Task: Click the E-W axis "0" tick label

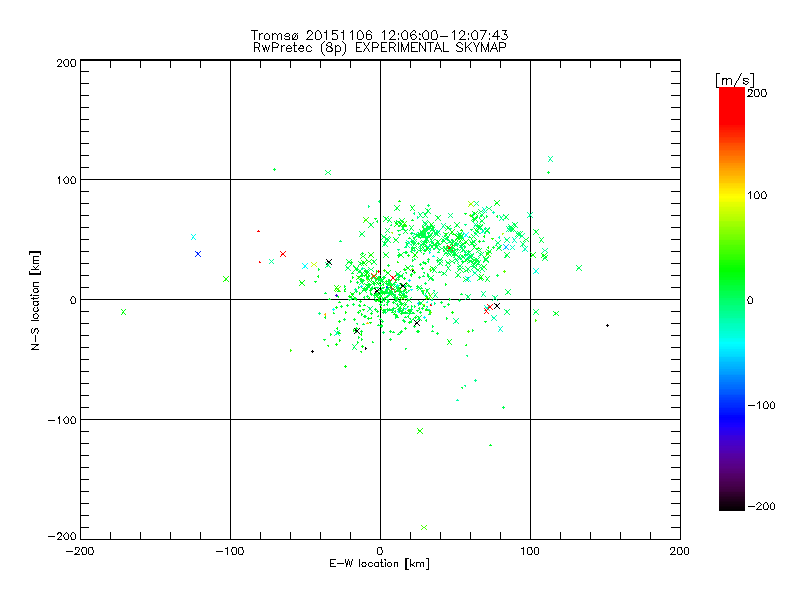Action: tap(380, 552)
